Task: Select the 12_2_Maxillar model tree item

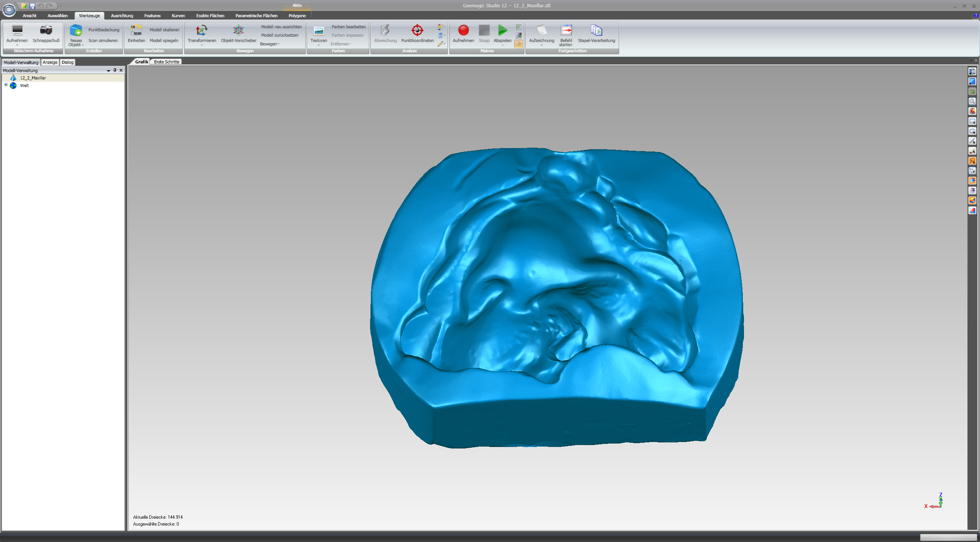Action: (63, 78)
